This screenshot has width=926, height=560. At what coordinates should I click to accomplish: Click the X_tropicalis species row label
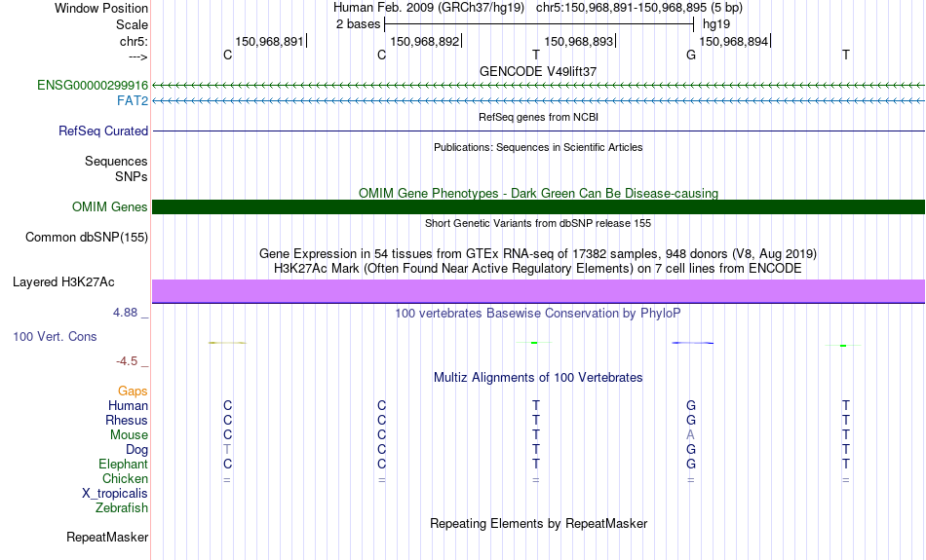coord(115,494)
